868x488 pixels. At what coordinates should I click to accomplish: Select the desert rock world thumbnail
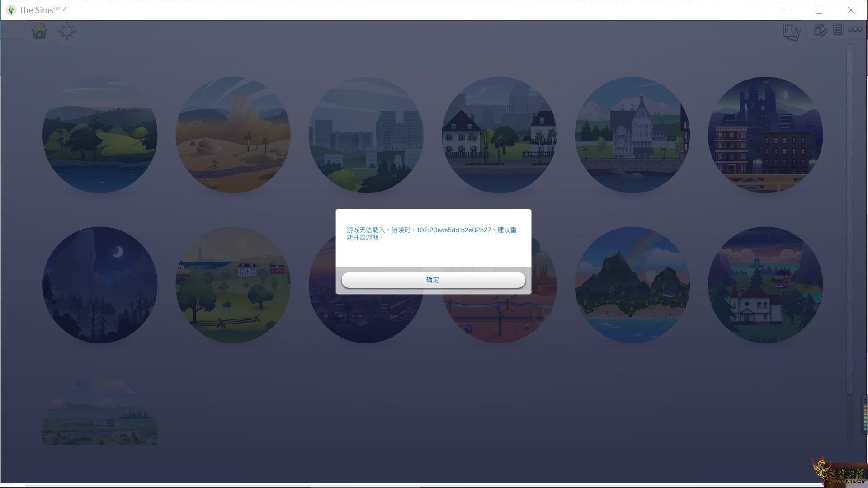tap(233, 135)
